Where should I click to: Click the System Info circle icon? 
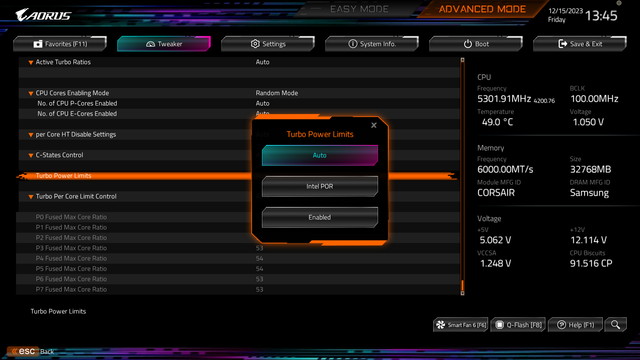tap(353, 44)
